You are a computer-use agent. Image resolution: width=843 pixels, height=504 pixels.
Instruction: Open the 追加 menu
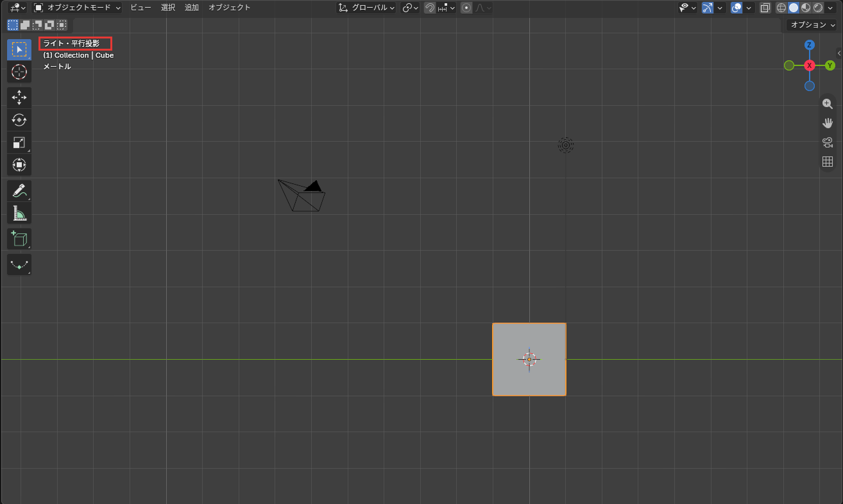click(191, 8)
